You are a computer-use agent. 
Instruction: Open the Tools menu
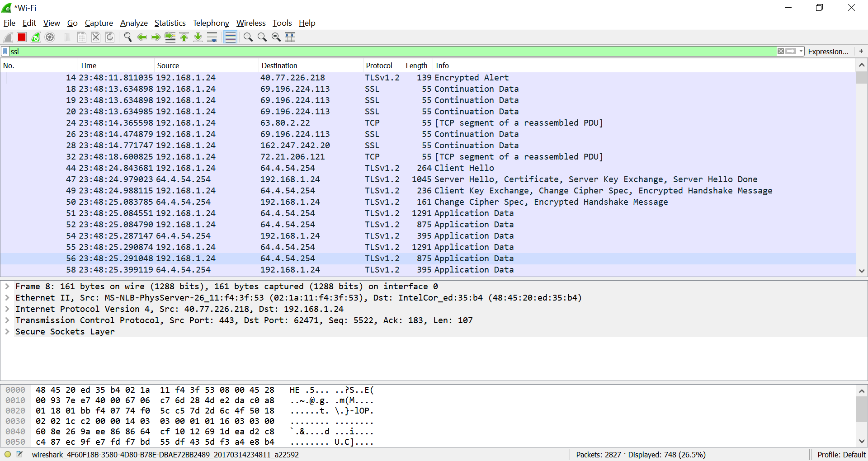(x=282, y=23)
